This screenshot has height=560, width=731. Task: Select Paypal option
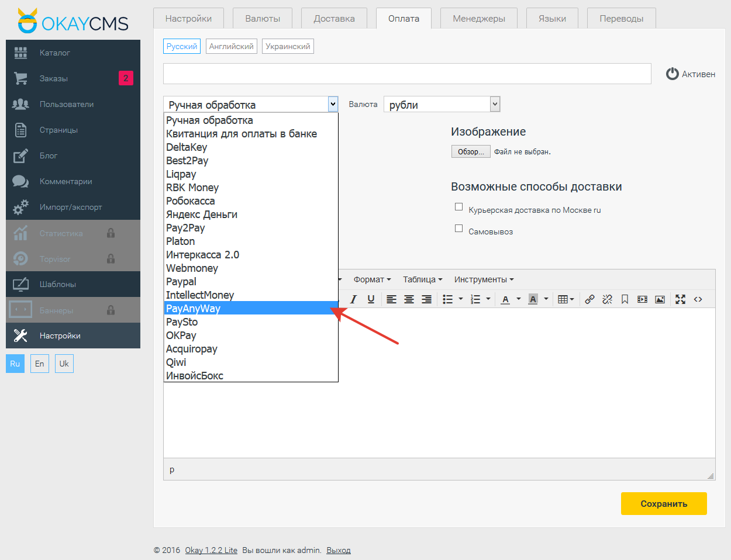[x=251, y=282]
